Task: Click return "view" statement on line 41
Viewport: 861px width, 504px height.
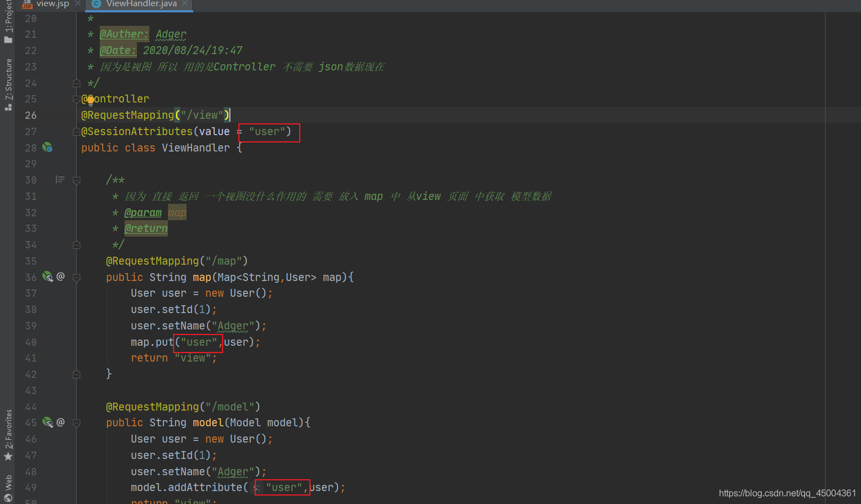Action: [x=174, y=358]
